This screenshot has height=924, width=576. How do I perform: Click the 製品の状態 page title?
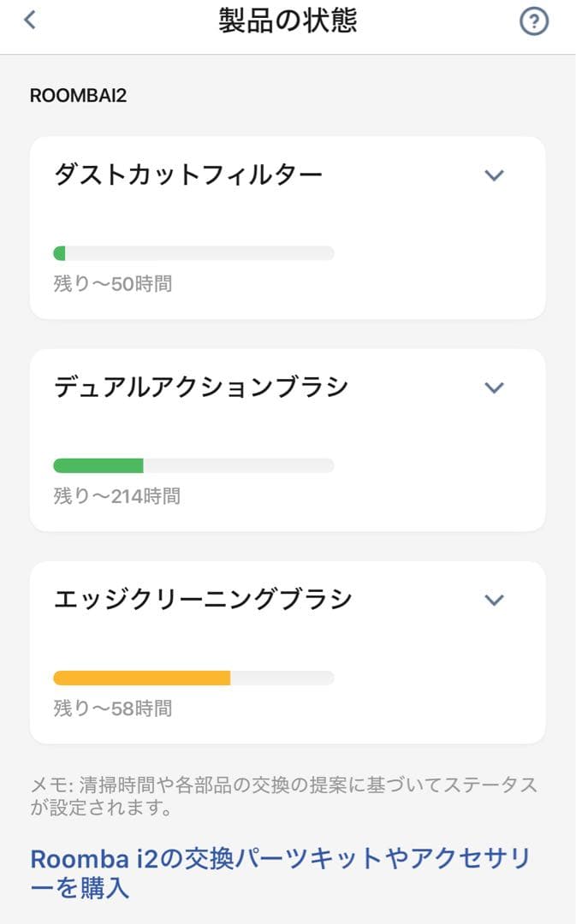(x=288, y=21)
